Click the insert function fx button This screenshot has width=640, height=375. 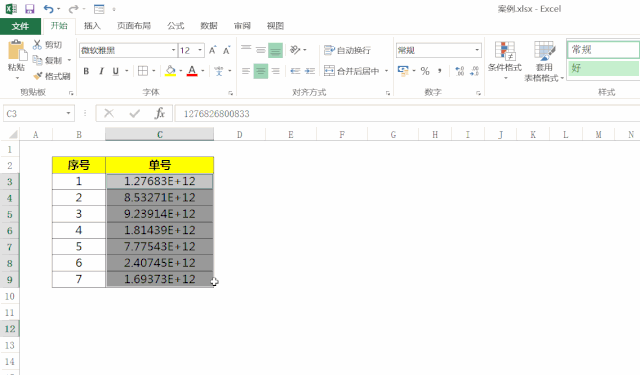tap(160, 113)
